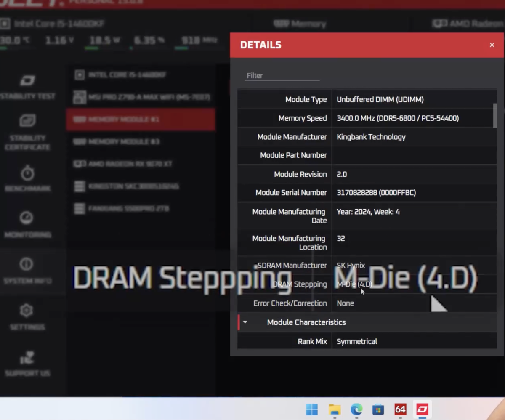Viewport: 505px width, 420px height.
Task: Select MSI PRO Z790-A MAX WIFI motherboard entry
Action: [141, 97]
